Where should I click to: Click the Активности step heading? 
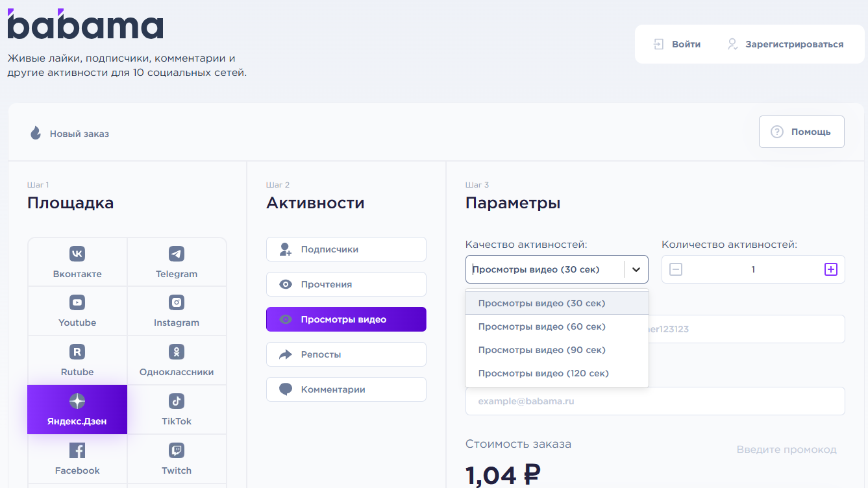(x=316, y=203)
